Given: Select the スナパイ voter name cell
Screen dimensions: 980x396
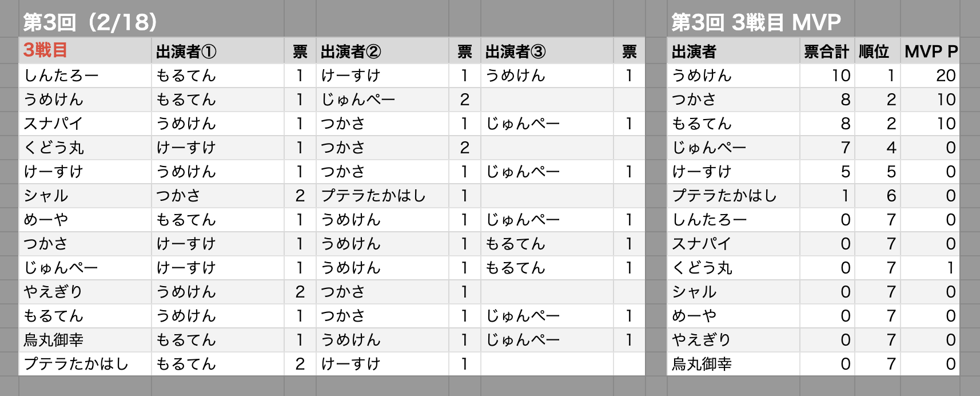Looking at the screenshot, I should 85,123.
